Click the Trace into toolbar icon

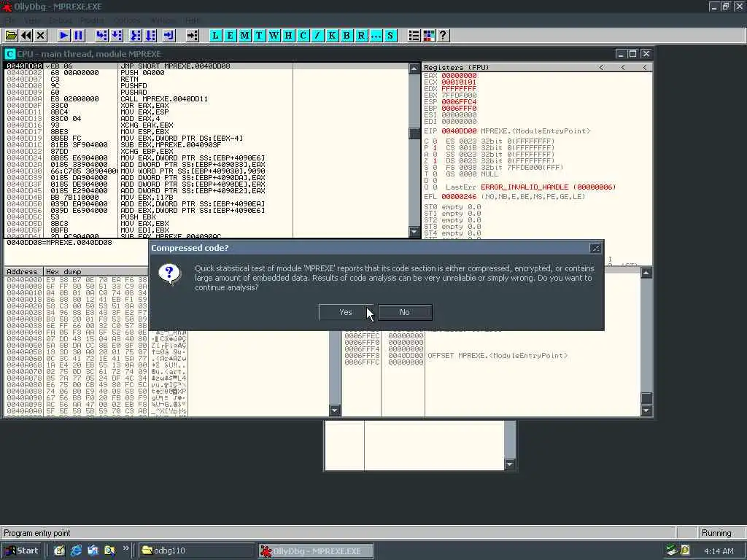tap(136, 36)
